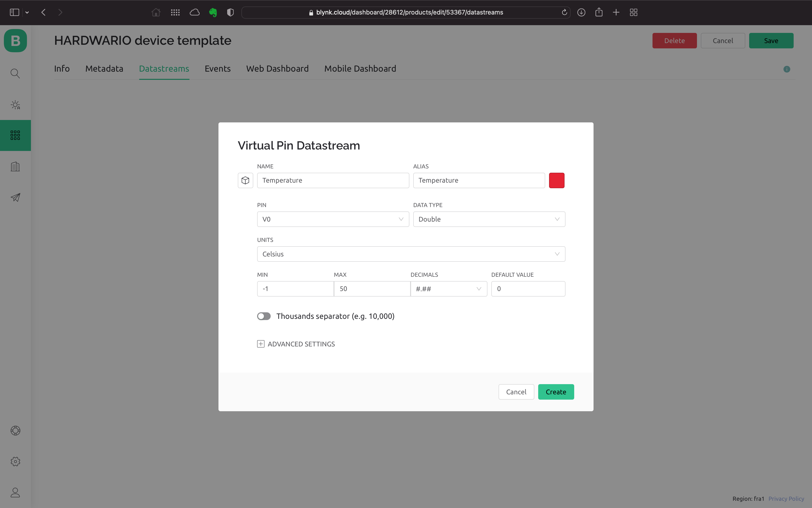Click the green Save button
Screen dimensions: 812x508
pyautogui.click(x=771, y=41)
